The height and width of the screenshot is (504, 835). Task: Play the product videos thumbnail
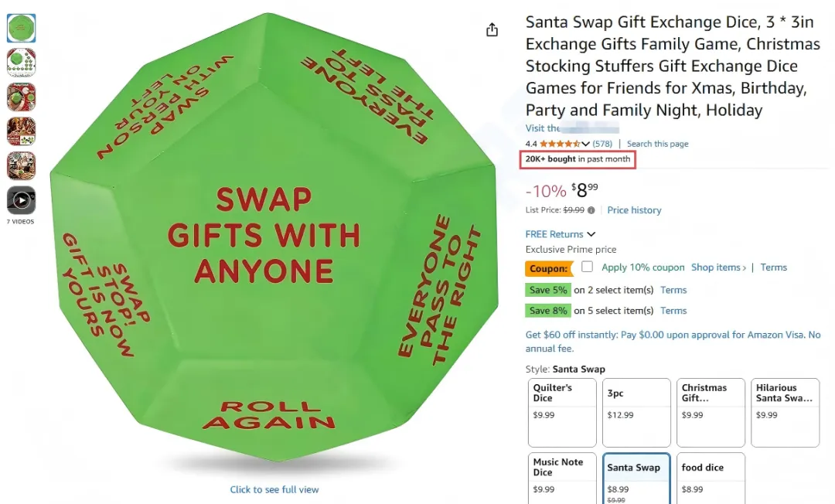[21, 201]
